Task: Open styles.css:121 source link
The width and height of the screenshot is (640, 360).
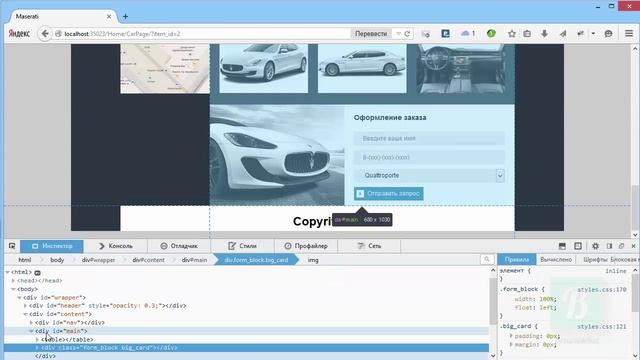Action: (x=602, y=327)
